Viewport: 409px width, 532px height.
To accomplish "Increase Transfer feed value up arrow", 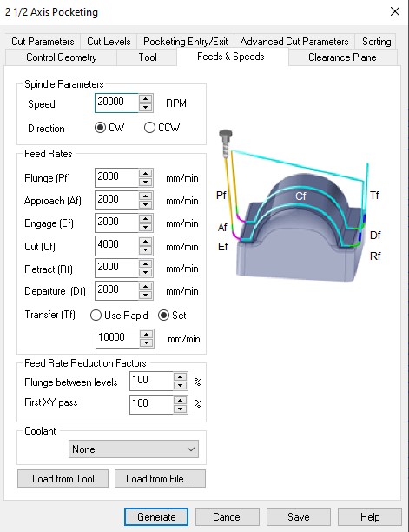I will pos(147,334).
